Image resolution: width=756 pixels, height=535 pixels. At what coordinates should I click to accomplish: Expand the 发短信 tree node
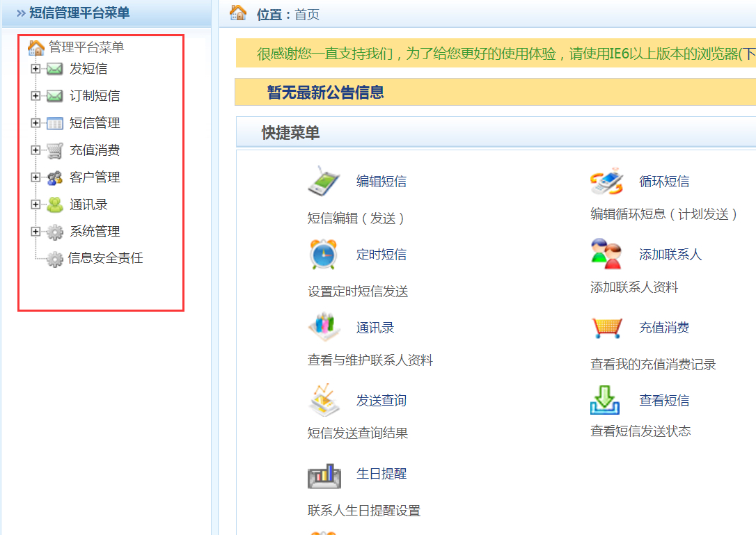(36, 69)
